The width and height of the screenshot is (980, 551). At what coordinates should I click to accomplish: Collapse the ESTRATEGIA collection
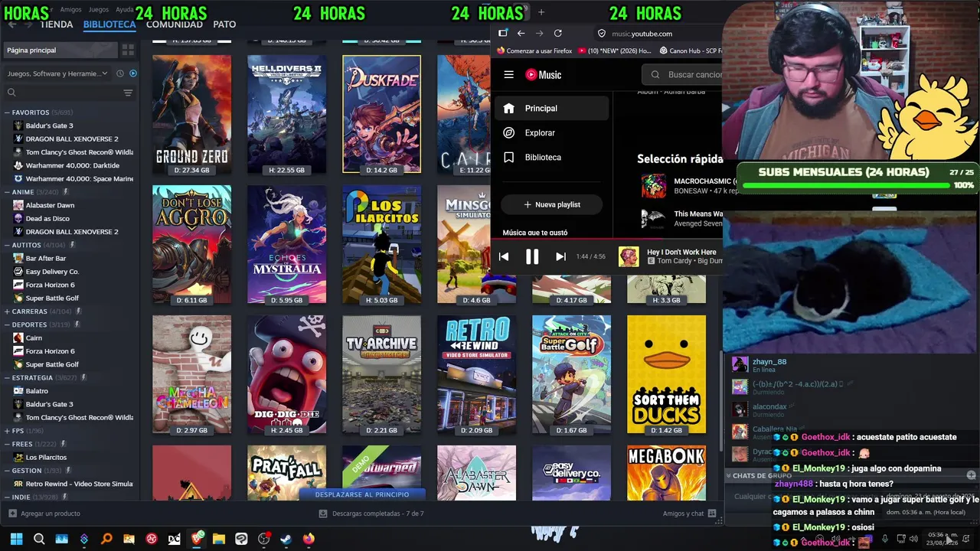pos(6,377)
